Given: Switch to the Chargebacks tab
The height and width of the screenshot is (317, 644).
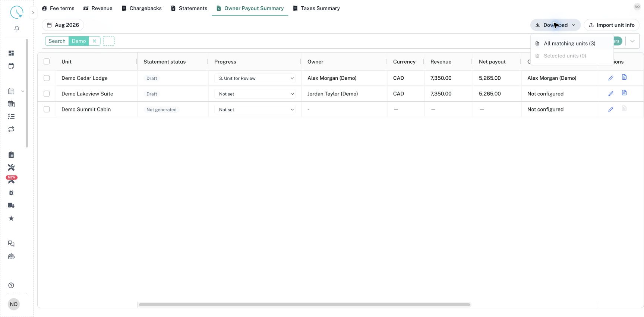Looking at the screenshot, I should [142, 8].
